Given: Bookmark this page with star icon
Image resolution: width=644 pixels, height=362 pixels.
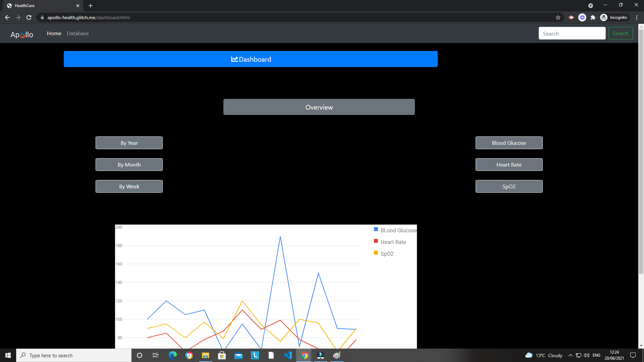Looking at the screenshot, I should pyautogui.click(x=558, y=17).
